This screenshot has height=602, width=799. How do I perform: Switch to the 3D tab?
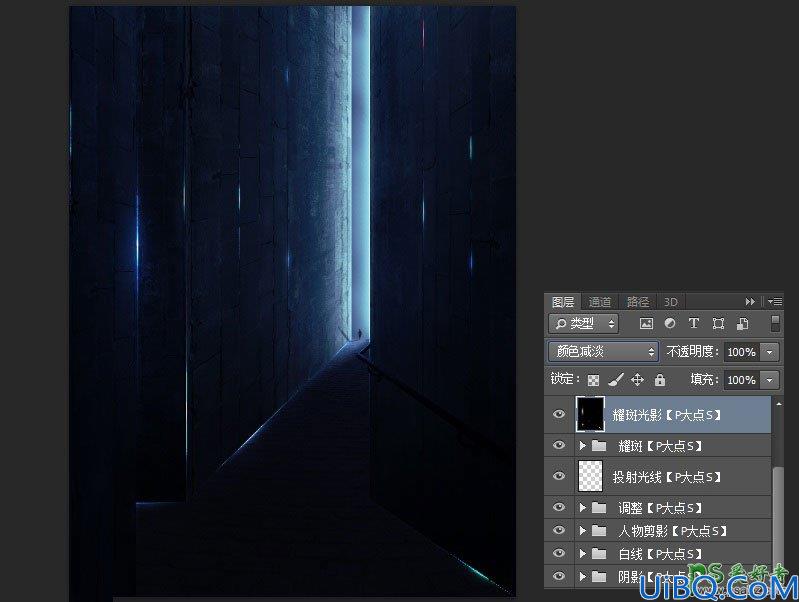click(x=671, y=302)
